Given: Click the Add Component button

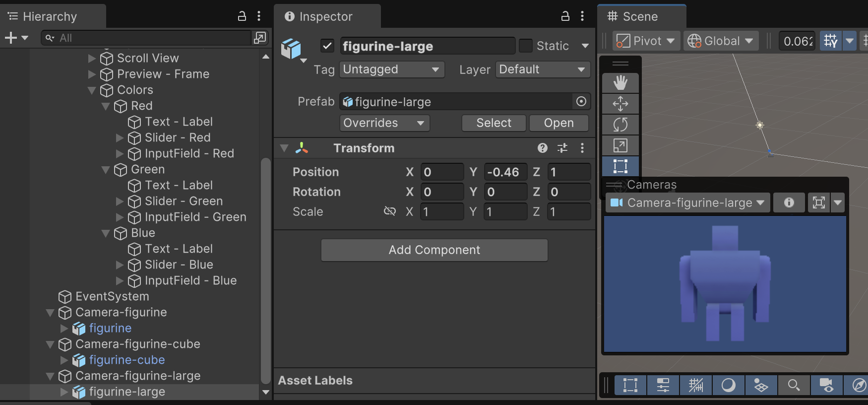Looking at the screenshot, I should tap(434, 250).
